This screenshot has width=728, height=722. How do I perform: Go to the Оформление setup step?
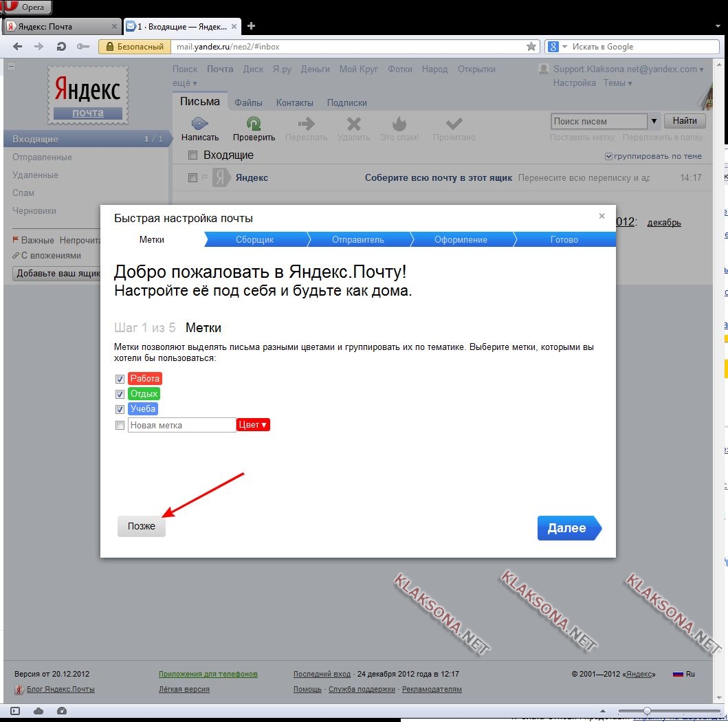[x=461, y=239]
